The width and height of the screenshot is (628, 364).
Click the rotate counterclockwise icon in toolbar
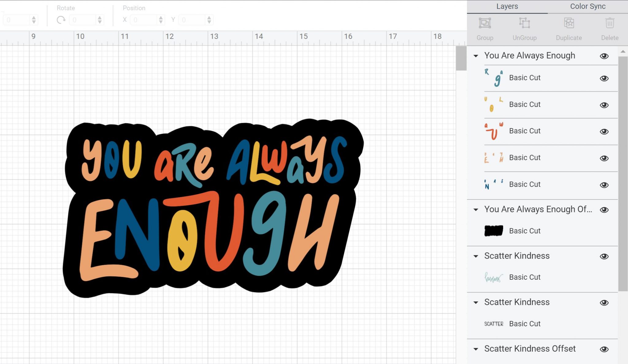tap(61, 20)
